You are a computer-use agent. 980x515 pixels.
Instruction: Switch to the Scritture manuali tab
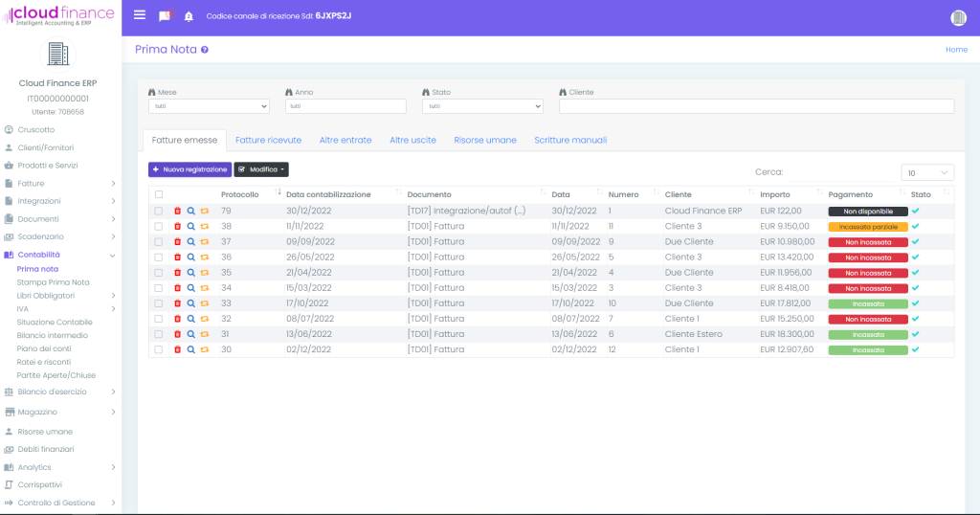point(570,140)
